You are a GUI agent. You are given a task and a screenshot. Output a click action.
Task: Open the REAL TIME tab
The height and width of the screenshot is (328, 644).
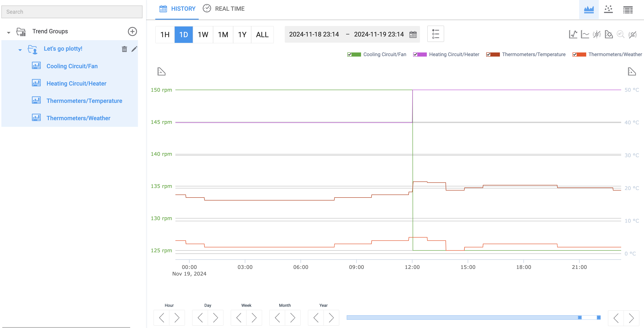pyautogui.click(x=223, y=9)
